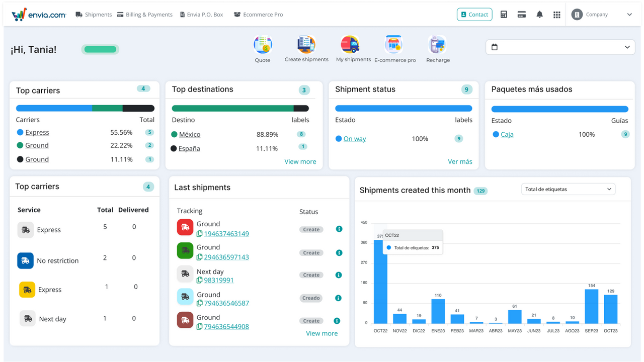Expand the Company account dropdown
The height and width of the screenshot is (362, 644).
tap(602, 14)
